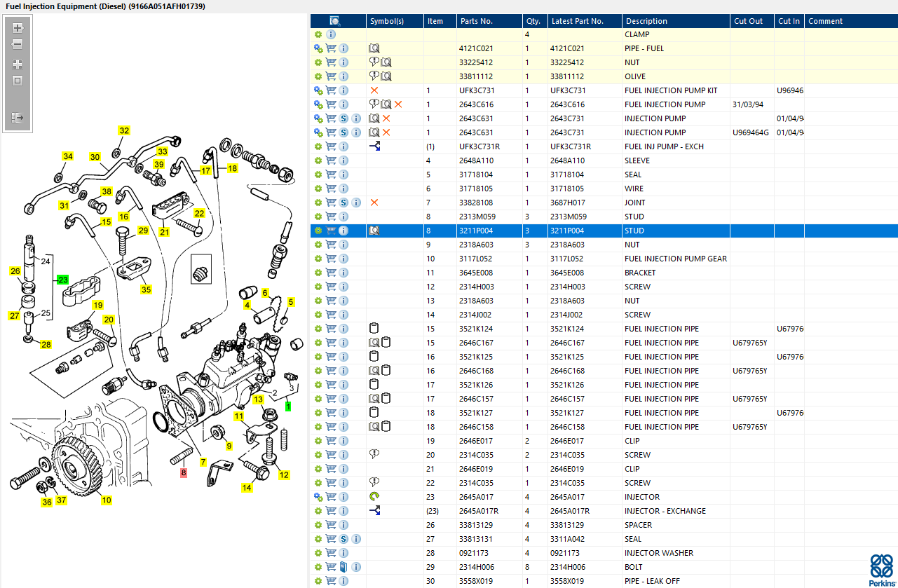Image resolution: width=898 pixels, height=588 pixels.
Task: Click callout 10 under the pump gear
Action: coord(107,500)
